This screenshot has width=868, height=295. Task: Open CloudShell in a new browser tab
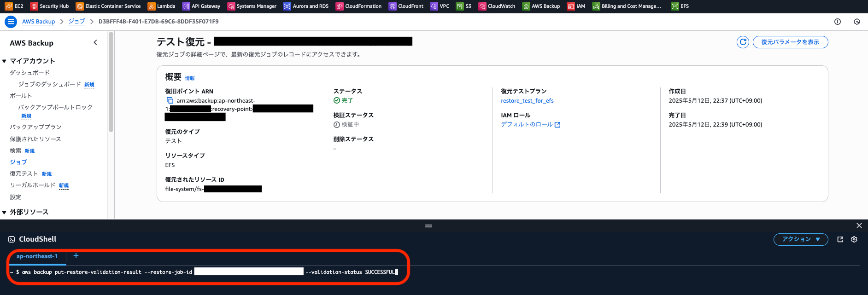[840, 239]
